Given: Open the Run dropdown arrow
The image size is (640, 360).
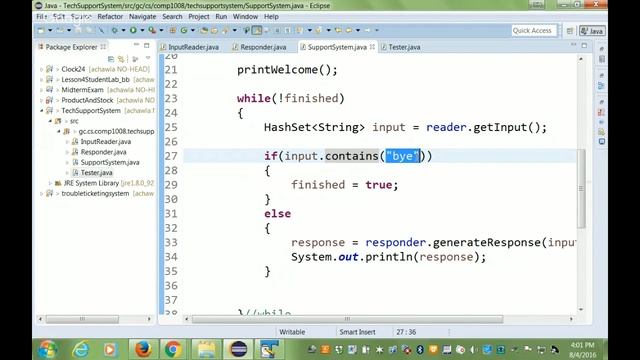Looking at the screenshot, I should (142, 30).
